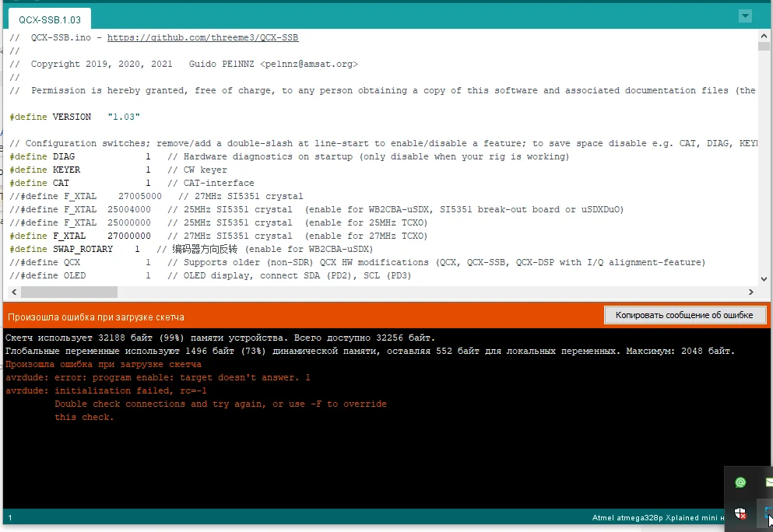Screen dimensions: 773x532
Task: Click the Atmel atmega328p Xplained mini board label
Action: coord(658,518)
